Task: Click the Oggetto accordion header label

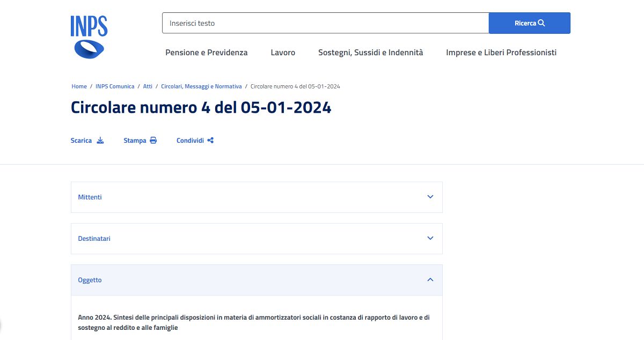Action: point(90,280)
